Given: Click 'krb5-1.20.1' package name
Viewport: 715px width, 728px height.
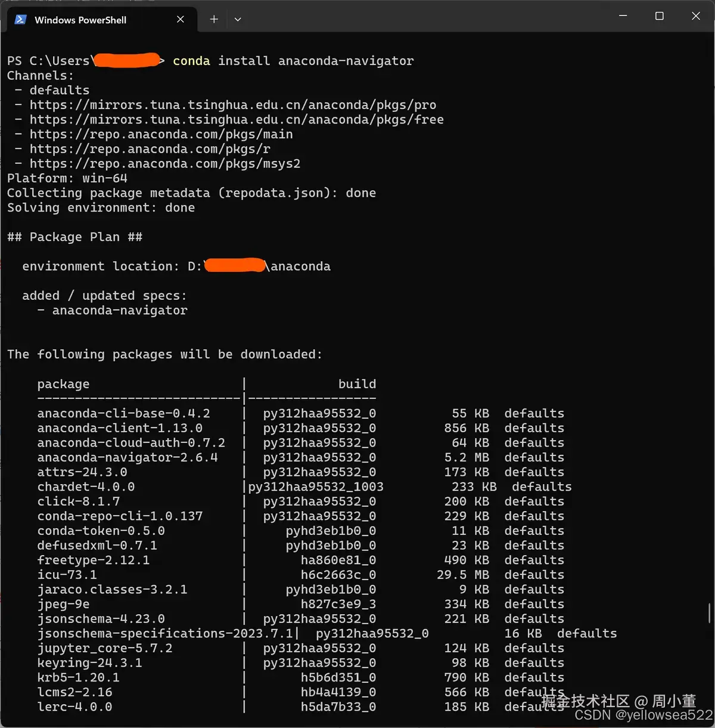Looking at the screenshot, I should pos(78,677).
